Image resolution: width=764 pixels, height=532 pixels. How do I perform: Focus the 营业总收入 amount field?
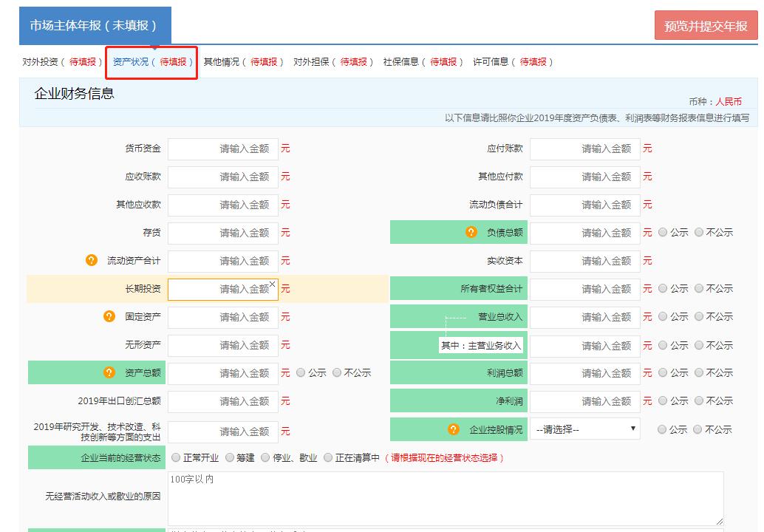[585, 317]
